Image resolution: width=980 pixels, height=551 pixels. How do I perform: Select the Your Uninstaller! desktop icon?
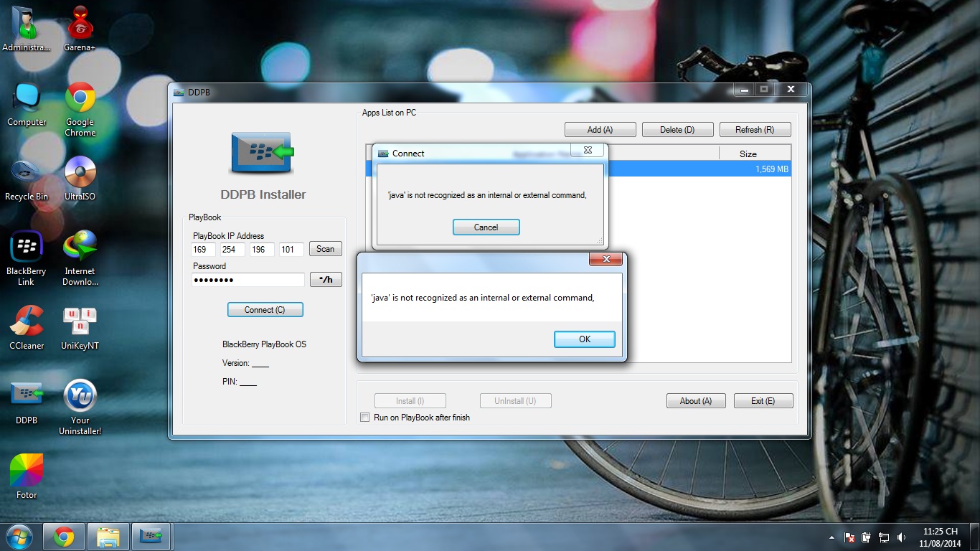click(80, 408)
